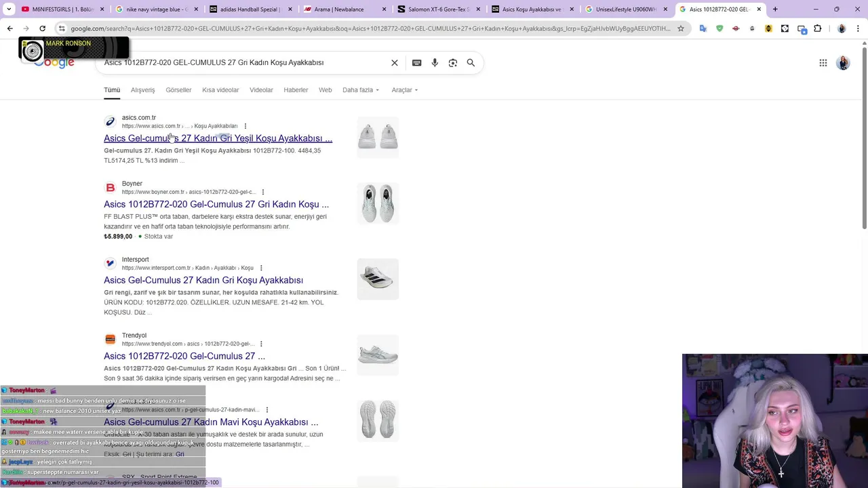Click the Boyner result shoe thumbnail
The height and width of the screenshot is (488, 868).
[x=378, y=203]
